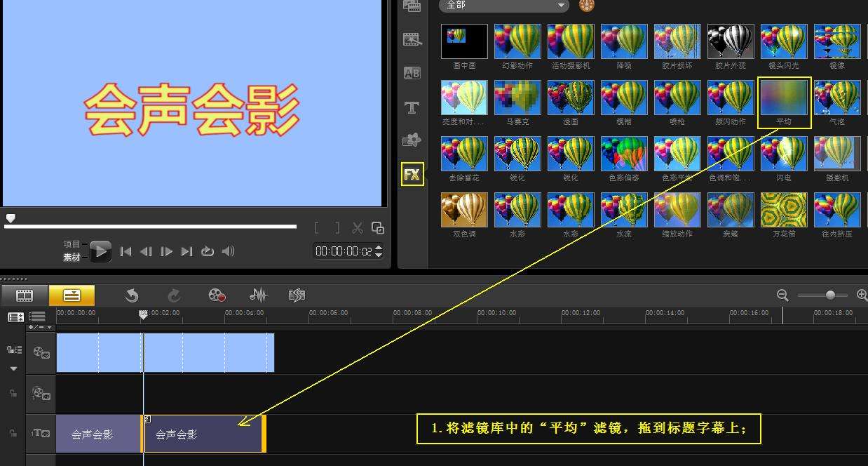Select the 平均 (Average) filter thumbnail
This screenshot has width=868, height=466.
(x=784, y=98)
